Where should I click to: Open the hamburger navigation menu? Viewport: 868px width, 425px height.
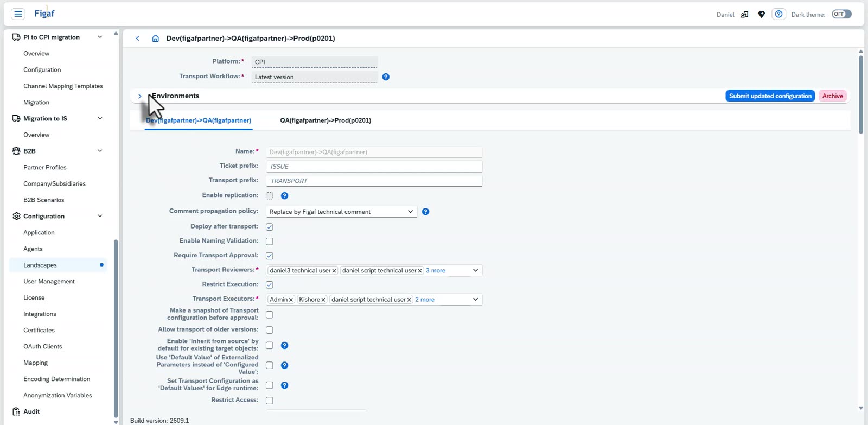[18, 14]
